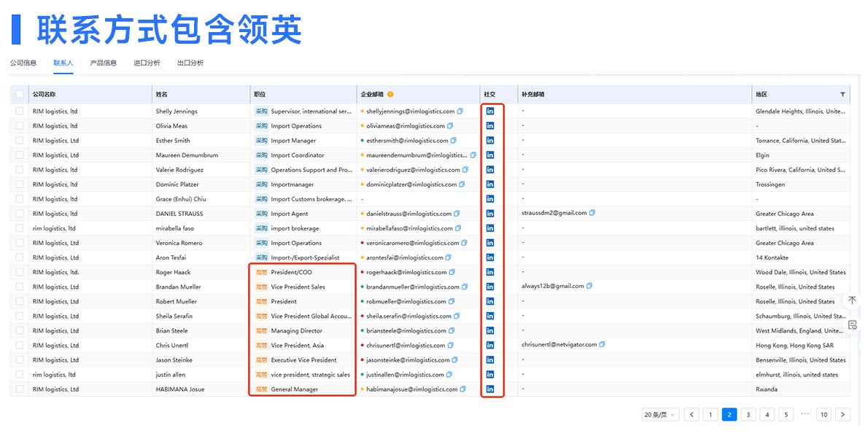The height and width of the screenshot is (436, 868).
Task: Open LinkedIn profile for Olivia Meas
Action: (490, 125)
